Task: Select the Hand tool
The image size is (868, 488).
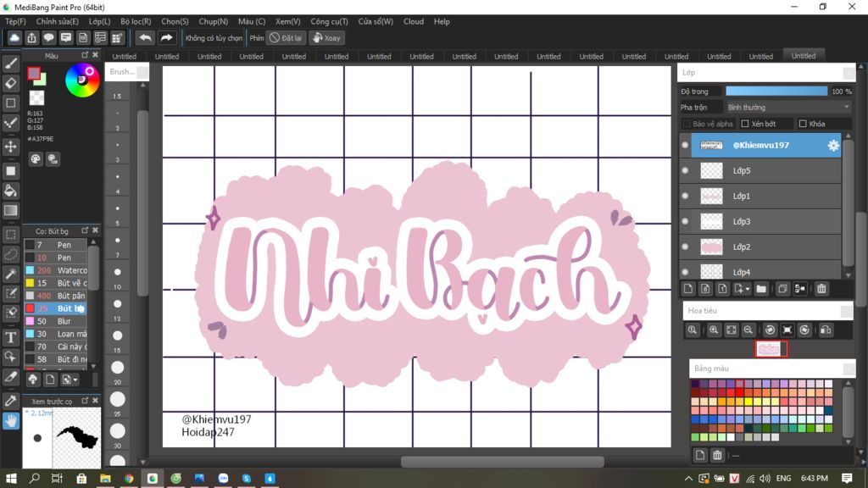Action: click(10, 421)
